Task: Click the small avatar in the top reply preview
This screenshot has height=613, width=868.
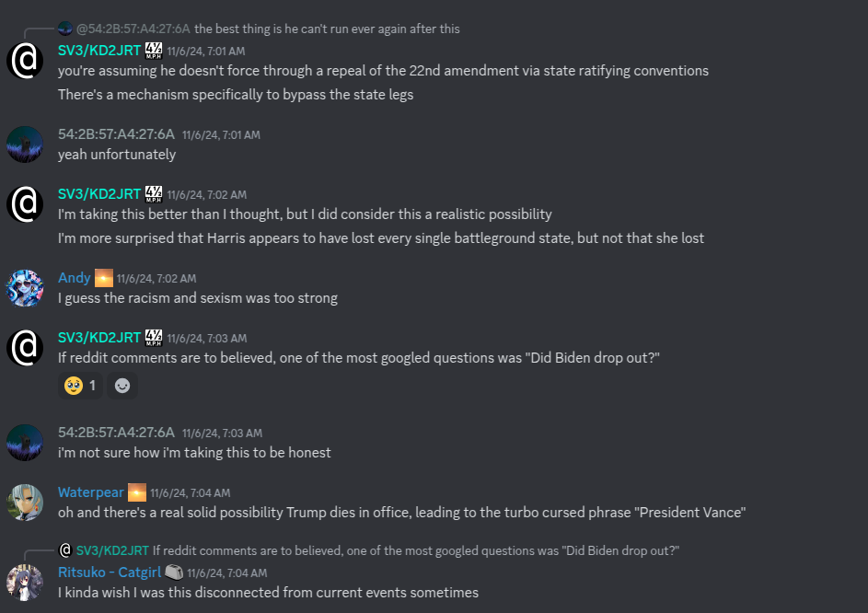Action: (64, 29)
